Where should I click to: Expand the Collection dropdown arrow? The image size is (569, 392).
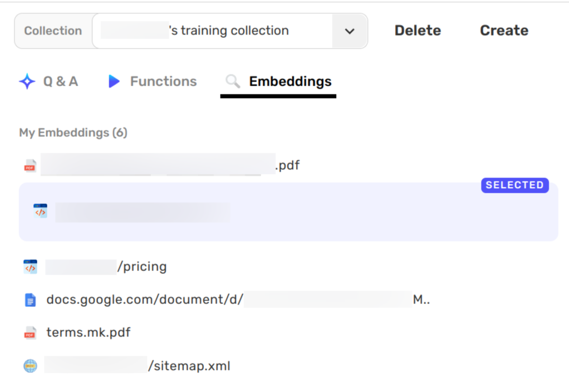pyautogui.click(x=350, y=31)
